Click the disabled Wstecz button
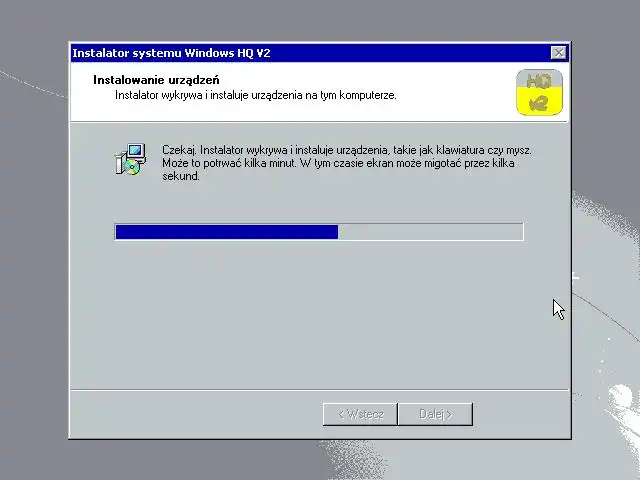Screen dimensions: 640x480 tap(360, 414)
